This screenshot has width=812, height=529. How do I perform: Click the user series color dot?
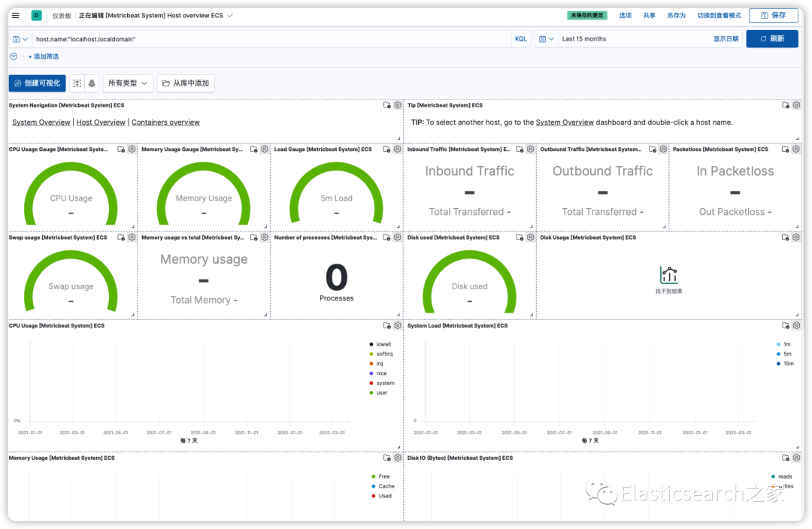pos(371,393)
